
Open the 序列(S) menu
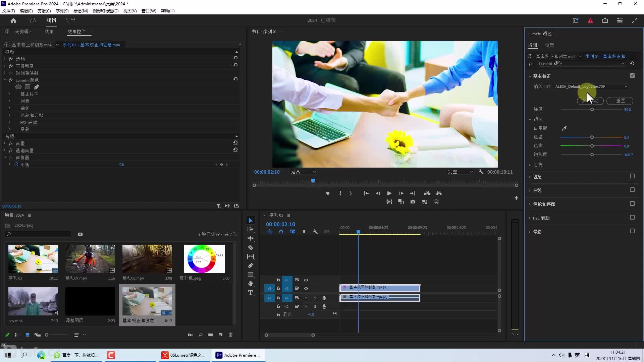point(62,11)
